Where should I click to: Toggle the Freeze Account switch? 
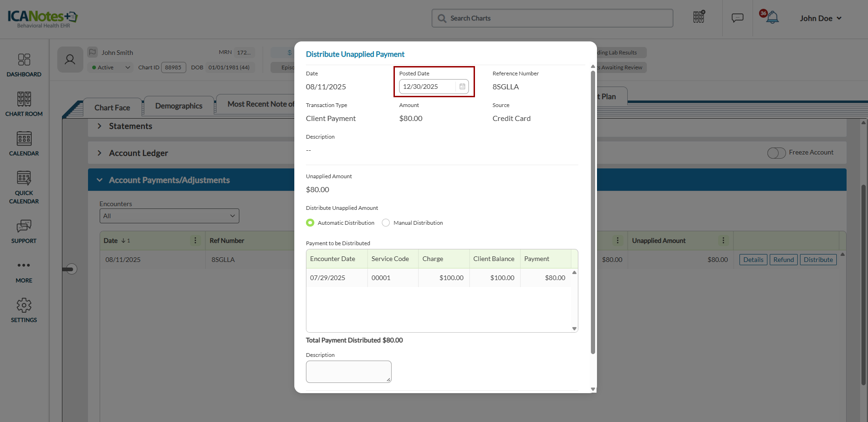click(776, 153)
